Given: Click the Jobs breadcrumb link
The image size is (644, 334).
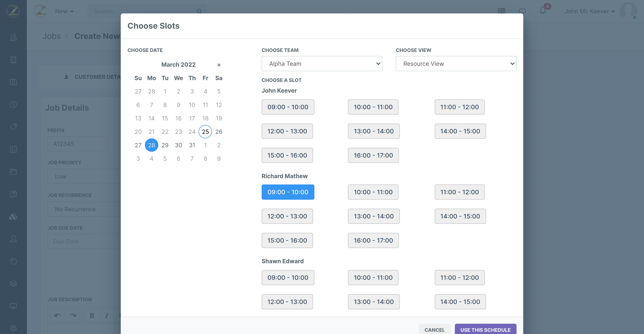Looking at the screenshot, I should click(52, 36).
